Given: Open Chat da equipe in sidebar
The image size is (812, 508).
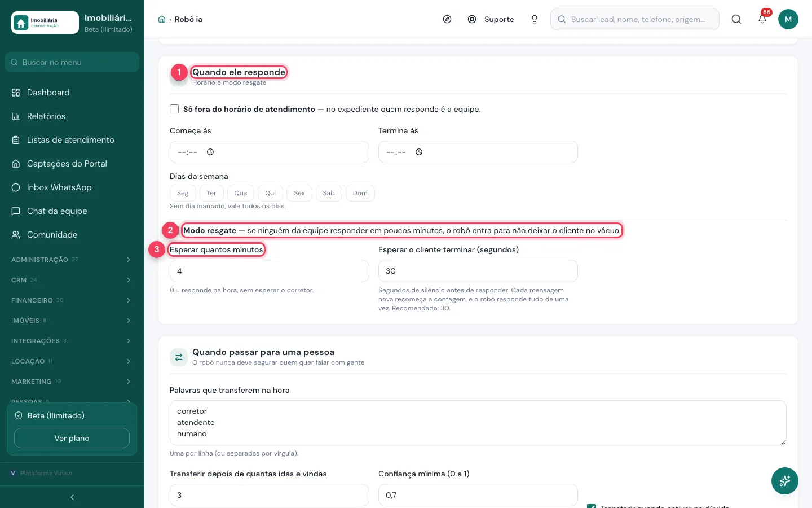Looking at the screenshot, I should [72, 211].
